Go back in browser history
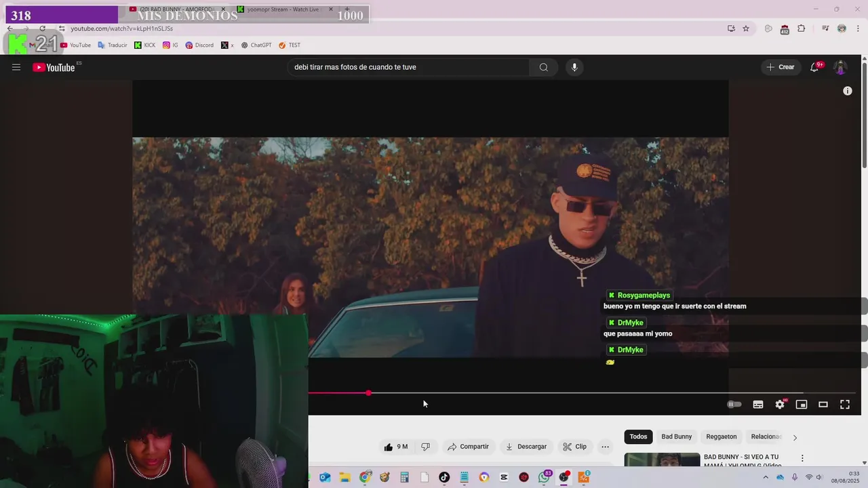Image resolution: width=868 pixels, height=488 pixels. (10, 28)
